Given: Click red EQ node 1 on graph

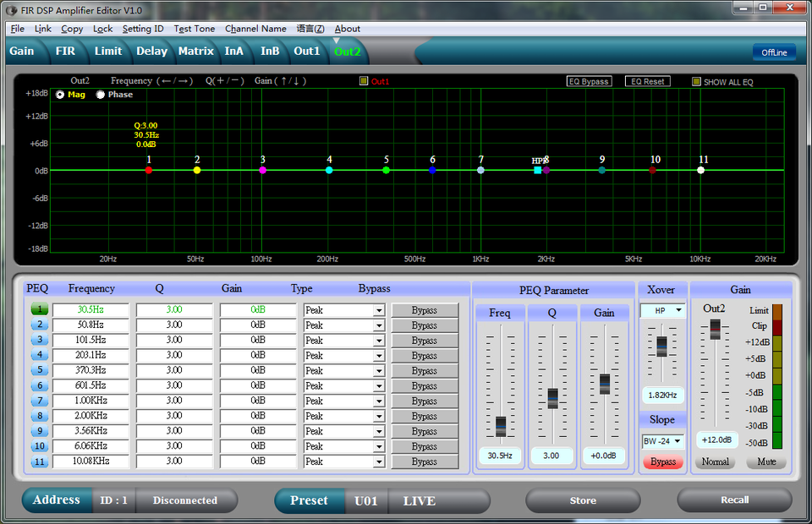Looking at the screenshot, I should tap(149, 170).
